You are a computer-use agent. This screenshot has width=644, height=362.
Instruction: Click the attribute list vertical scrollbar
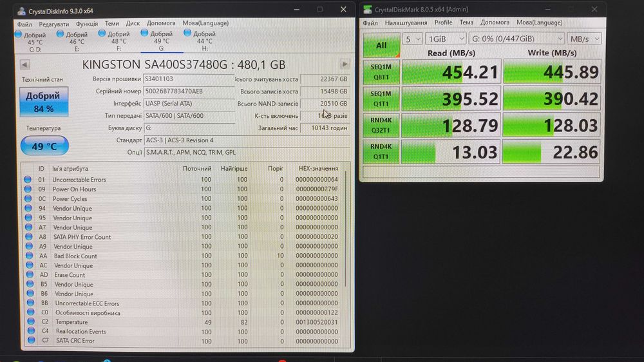click(x=346, y=230)
